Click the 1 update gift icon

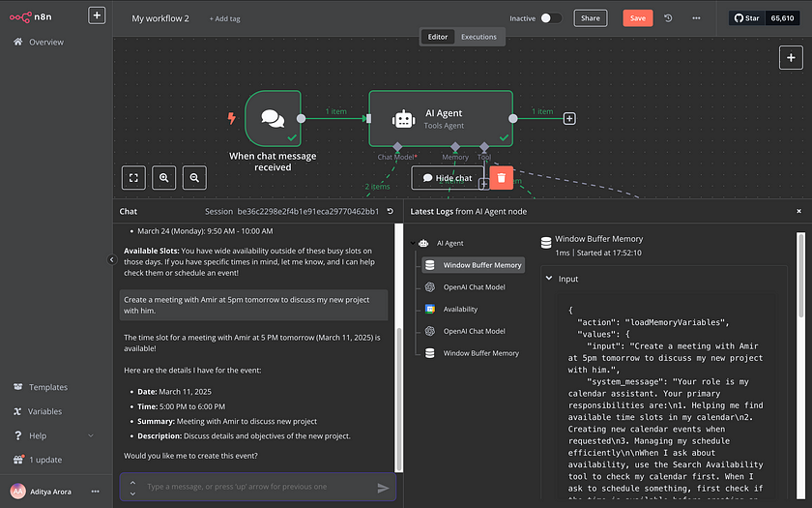click(x=18, y=460)
